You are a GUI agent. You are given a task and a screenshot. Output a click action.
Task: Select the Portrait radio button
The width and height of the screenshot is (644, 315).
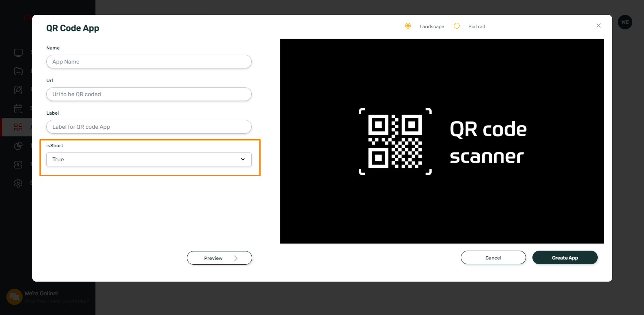pyautogui.click(x=457, y=26)
